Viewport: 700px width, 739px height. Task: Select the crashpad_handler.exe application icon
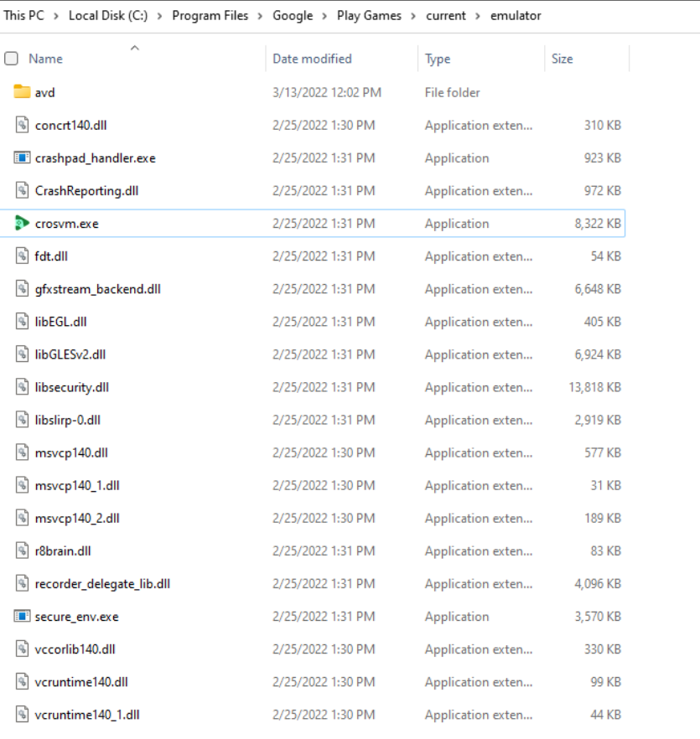coord(22,158)
